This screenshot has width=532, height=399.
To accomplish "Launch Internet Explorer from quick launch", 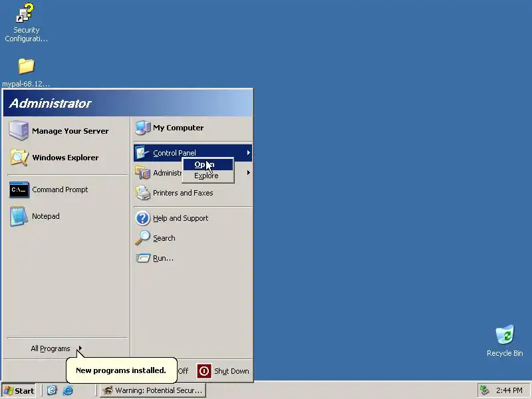I will pyautogui.click(x=68, y=390).
